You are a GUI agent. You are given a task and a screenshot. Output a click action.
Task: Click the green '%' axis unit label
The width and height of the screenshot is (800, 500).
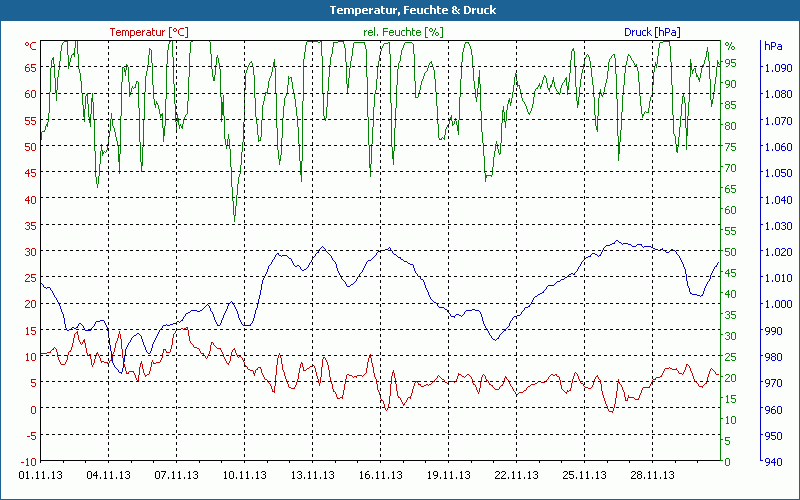point(730,46)
